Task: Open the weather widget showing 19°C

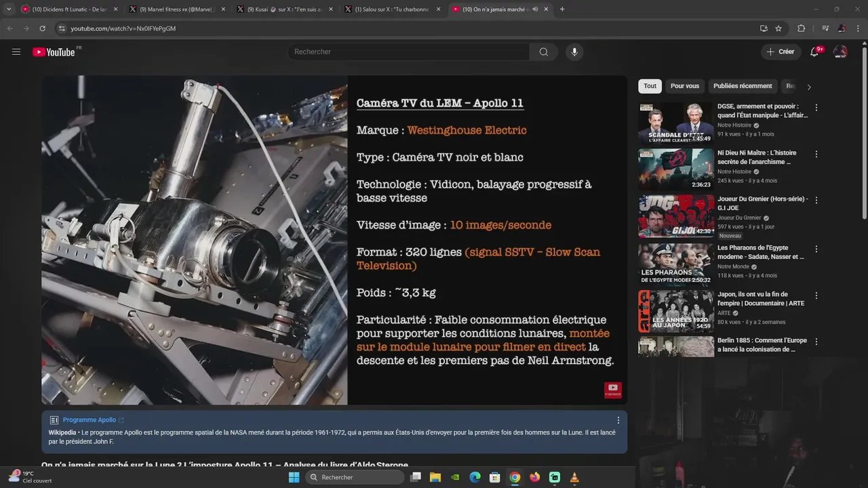Action: [x=30, y=477]
